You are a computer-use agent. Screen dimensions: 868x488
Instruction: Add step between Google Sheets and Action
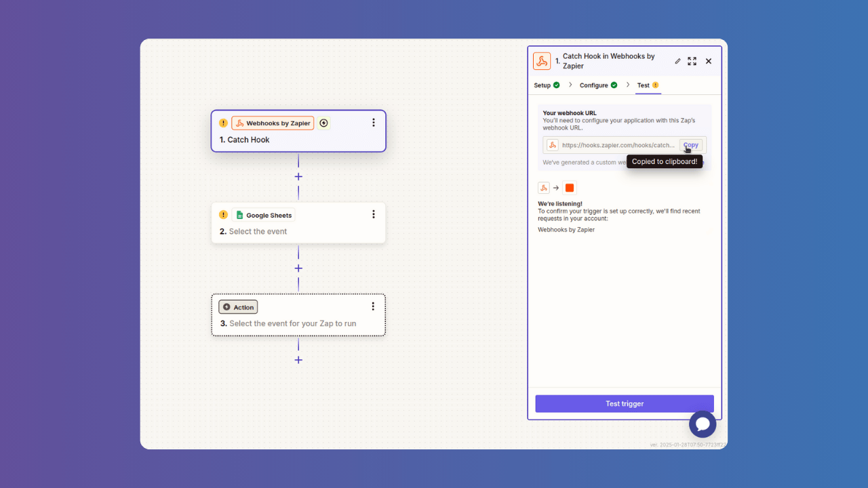[298, 268]
